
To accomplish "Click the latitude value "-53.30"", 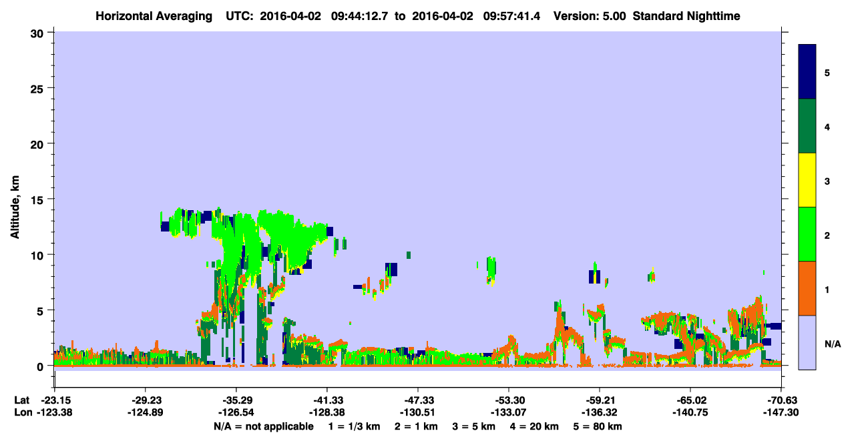I will 509,400.
